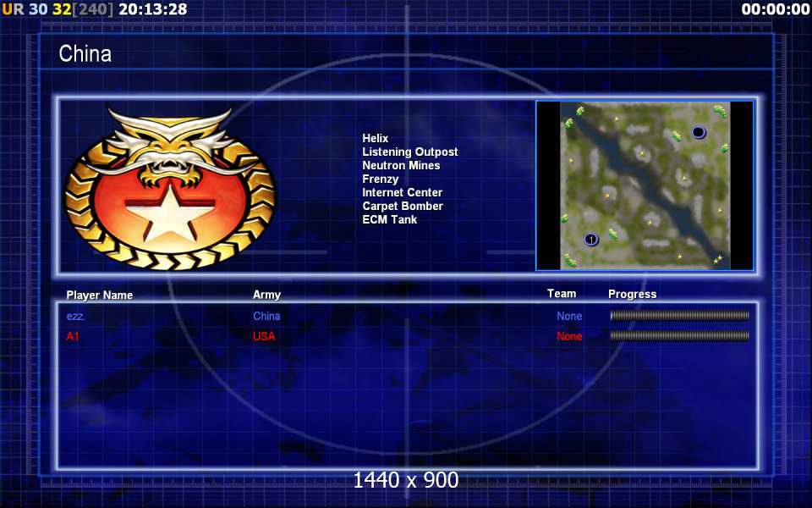Image resolution: width=812 pixels, height=508 pixels.
Task: Select player name ezz.
Action: 75,316
